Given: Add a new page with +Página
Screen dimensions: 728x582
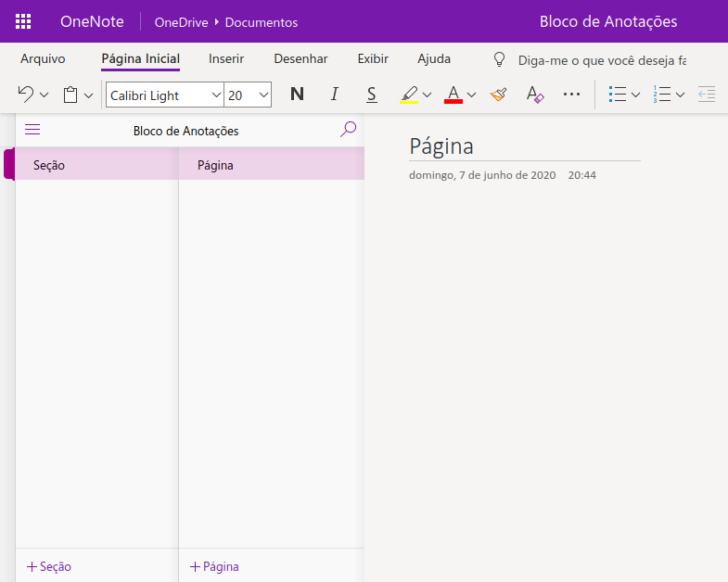Looking at the screenshot, I should [x=214, y=566].
